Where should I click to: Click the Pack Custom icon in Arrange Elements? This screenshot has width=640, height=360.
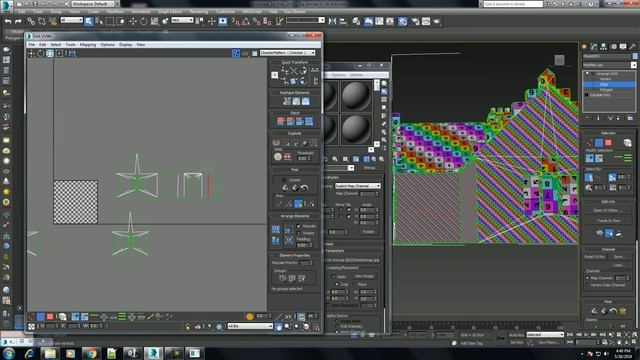(x=276, y=229)
